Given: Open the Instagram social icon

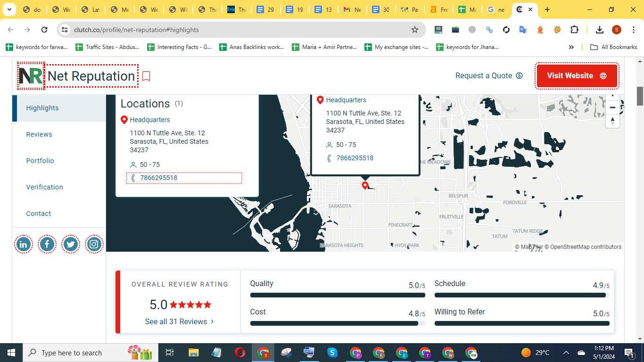Looking at the screenshot, I should pos(94,244).
